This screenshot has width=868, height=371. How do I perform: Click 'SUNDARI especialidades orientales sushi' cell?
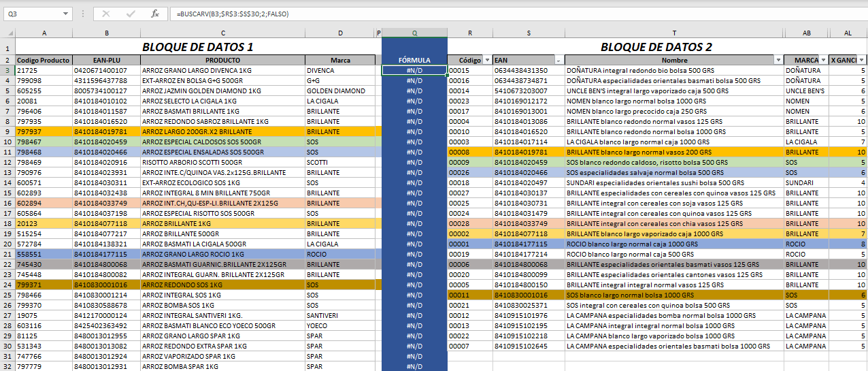(x=674, y=182)
